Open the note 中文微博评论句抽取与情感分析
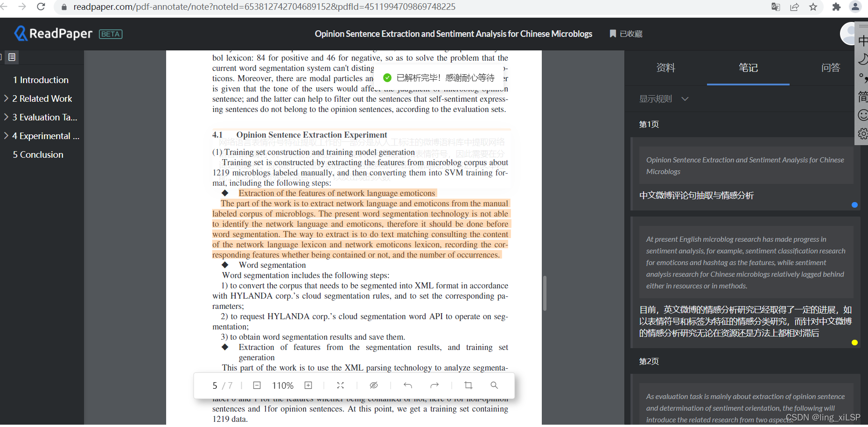Image resolution: width=868 pixels, height=427 pixels. click(696, 196)
